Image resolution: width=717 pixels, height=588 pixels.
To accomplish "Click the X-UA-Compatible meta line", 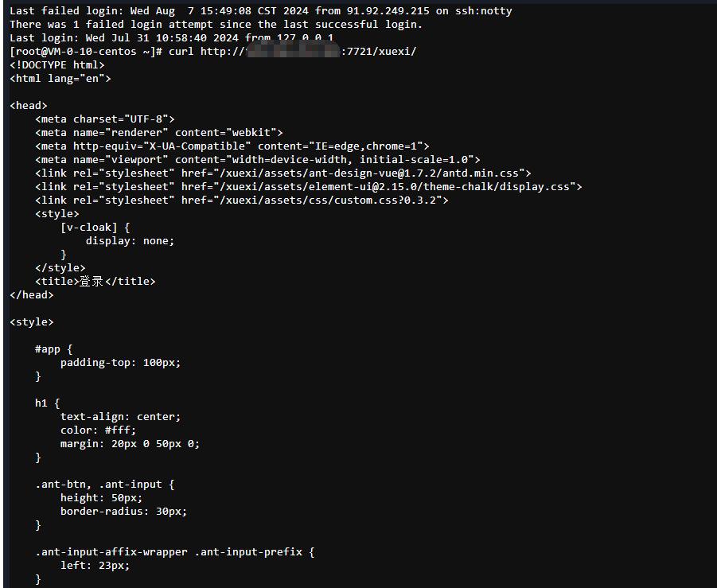I will [x=232, y=146].
